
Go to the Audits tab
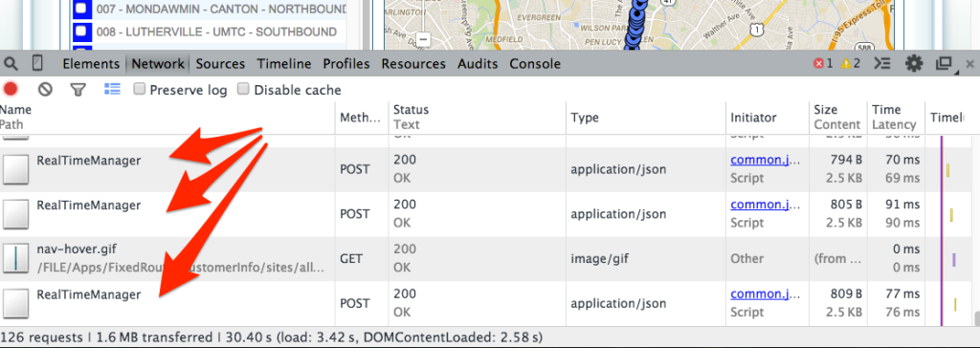tap(478, 64)
